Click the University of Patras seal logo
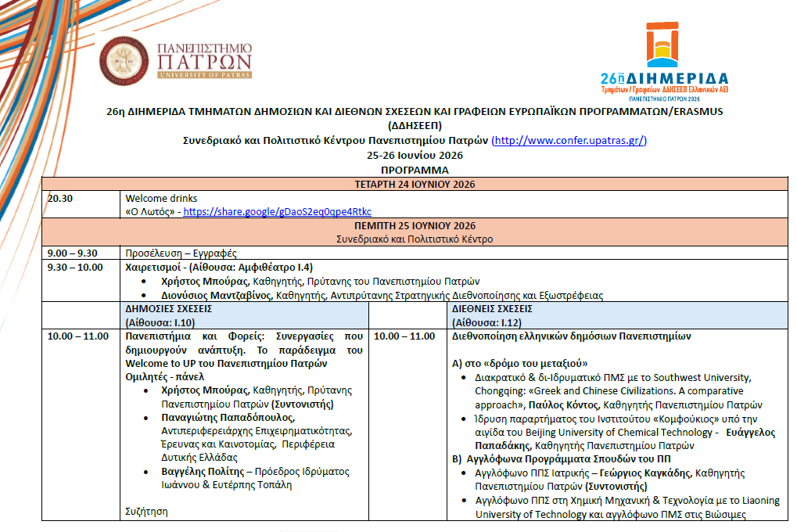797x532 pixels. click(124, 61)
